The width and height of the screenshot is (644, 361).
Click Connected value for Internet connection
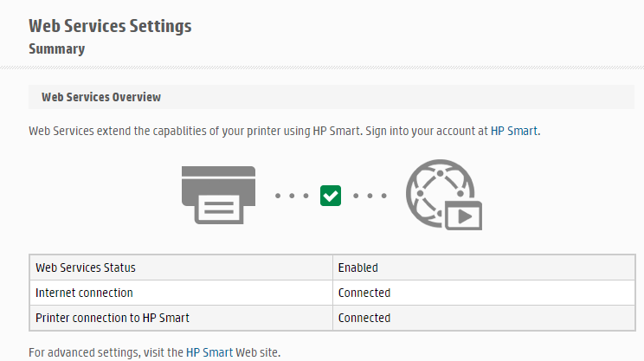click(x=484, y=293)
